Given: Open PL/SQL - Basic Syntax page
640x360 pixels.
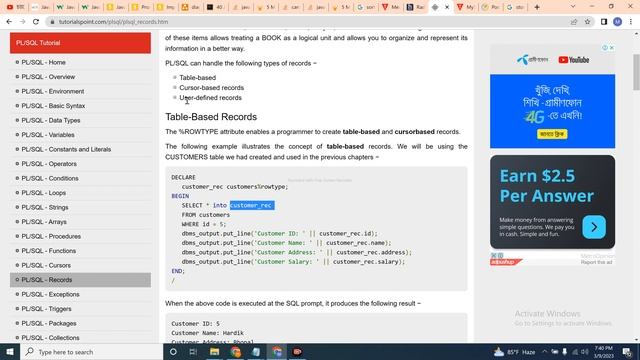Looking at the screenshot, I should click(53, 106).
